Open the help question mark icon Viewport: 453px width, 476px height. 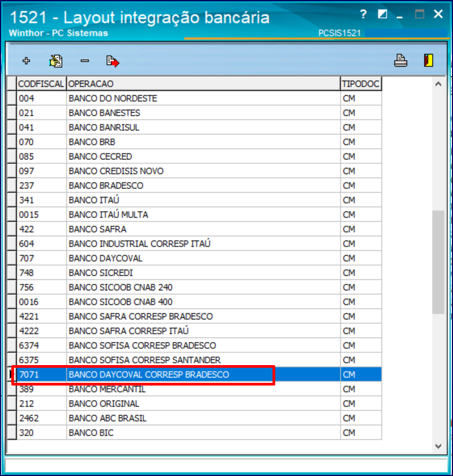click(x=363, y=14)
